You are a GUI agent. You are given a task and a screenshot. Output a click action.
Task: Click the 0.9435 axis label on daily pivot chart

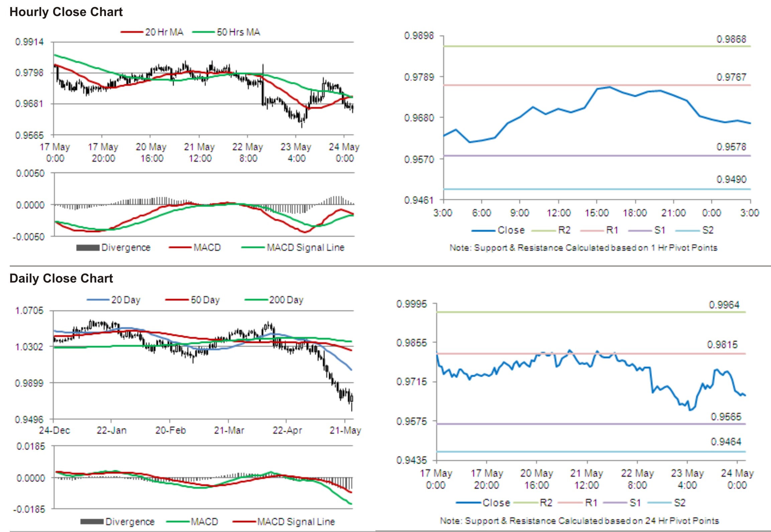[x=412, y=460]
